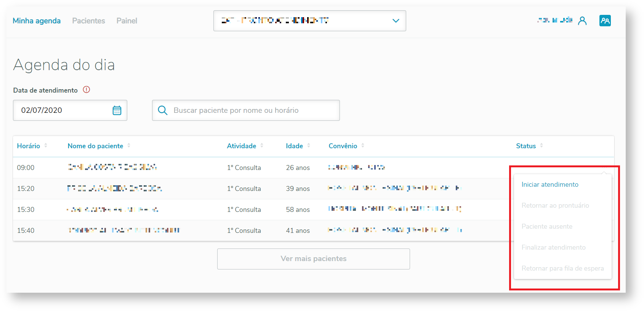Go to the Painel tab
The height and width of the screenshot is (311, 644).
click(x=127, y=21)
